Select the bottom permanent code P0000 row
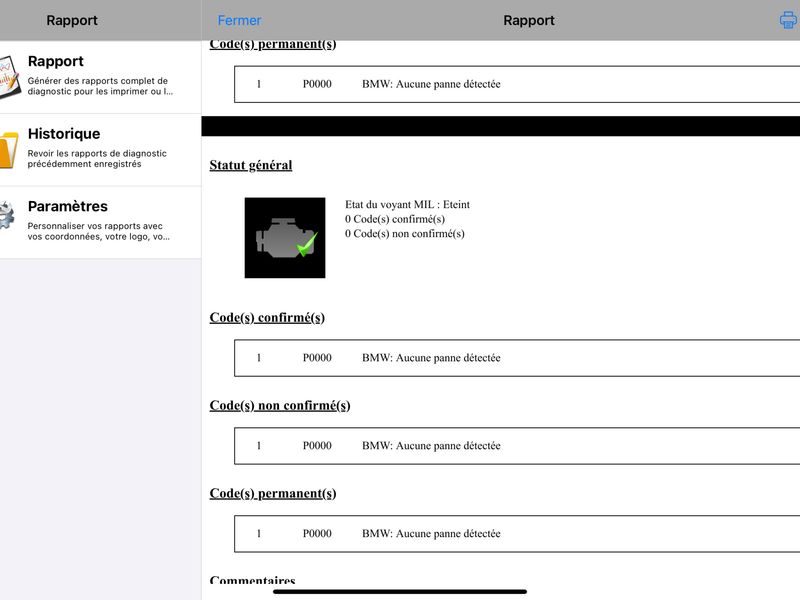This screenshot has height=600, width=800. point(517,533)
